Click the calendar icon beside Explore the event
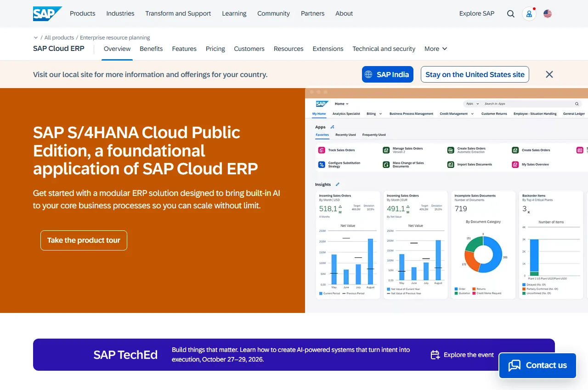 pyautogui.click(x=435, y=355)
